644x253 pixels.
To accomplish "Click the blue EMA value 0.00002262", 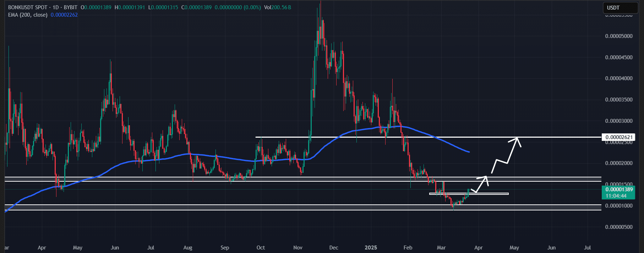I will [64, 15].
